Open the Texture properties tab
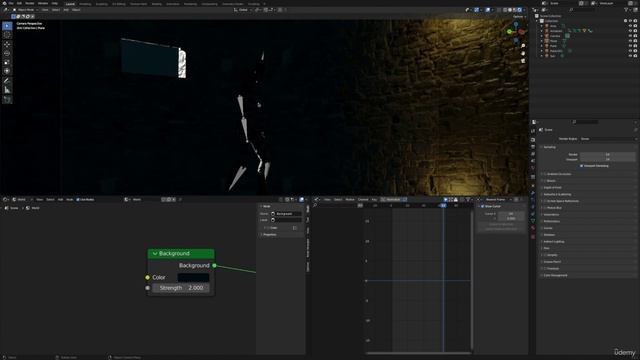Viewport: 640px width, 360px height. pyautogui.click(x=533, y=236)
